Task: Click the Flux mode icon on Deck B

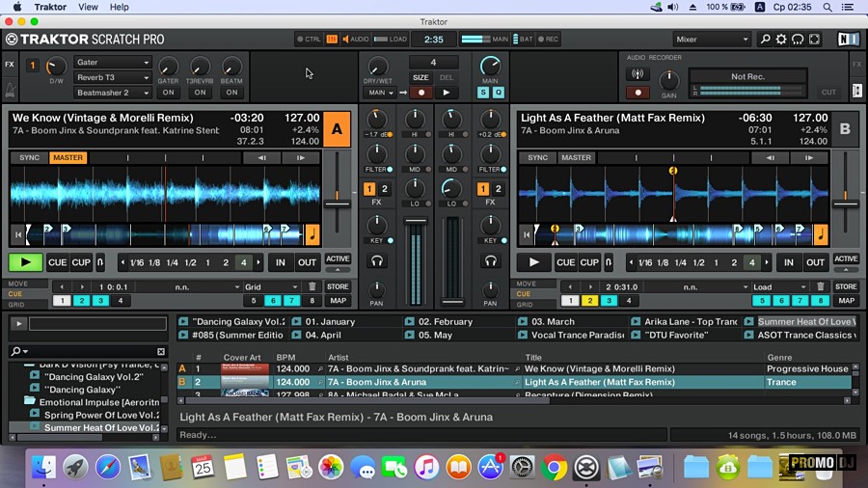Action: [x=609, y=262]
